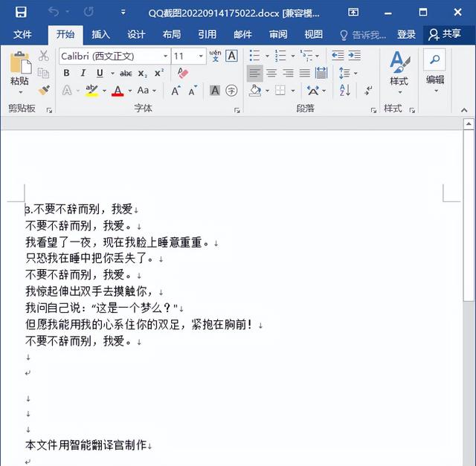Toggle Subscript formatting
Screen dimensions: 476x466
142,73
